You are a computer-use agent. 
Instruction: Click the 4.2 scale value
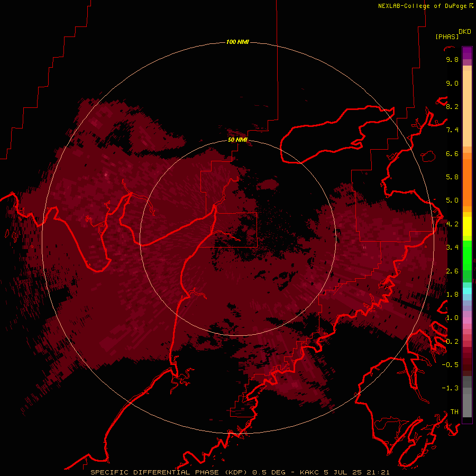452,224
